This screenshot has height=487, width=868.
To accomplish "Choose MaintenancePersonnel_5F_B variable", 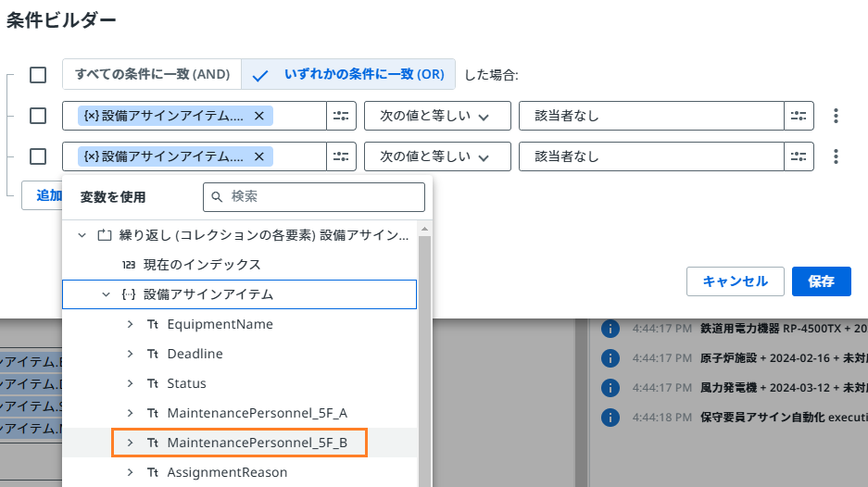I will pos(257,443).
